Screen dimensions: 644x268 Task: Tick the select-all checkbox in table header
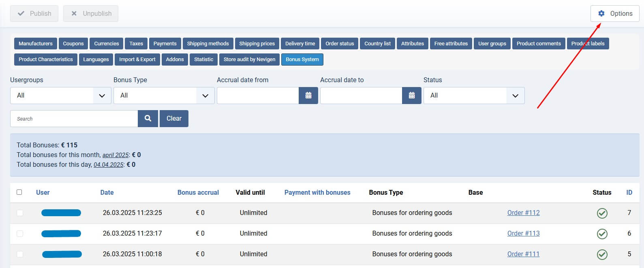pos(19,192)
